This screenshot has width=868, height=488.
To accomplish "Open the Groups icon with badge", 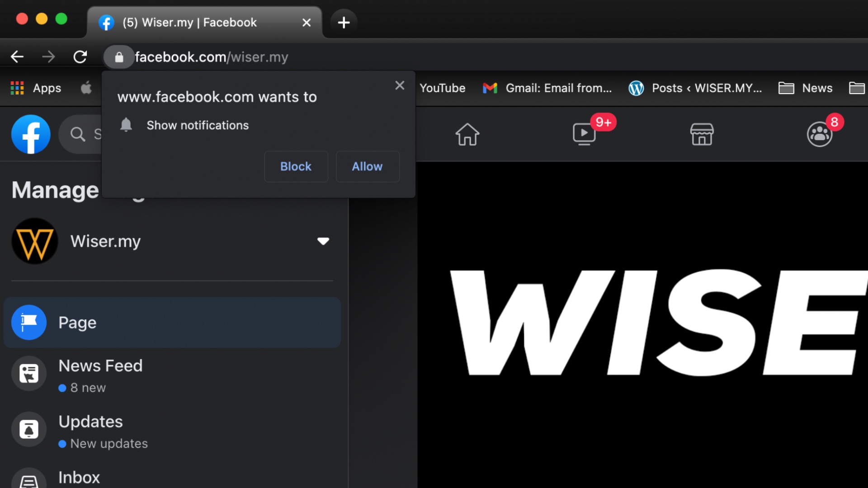I will coord(819,134).
